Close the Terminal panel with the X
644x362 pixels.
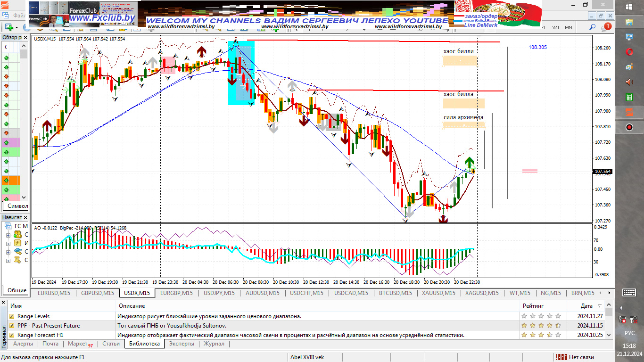(4, 302)
